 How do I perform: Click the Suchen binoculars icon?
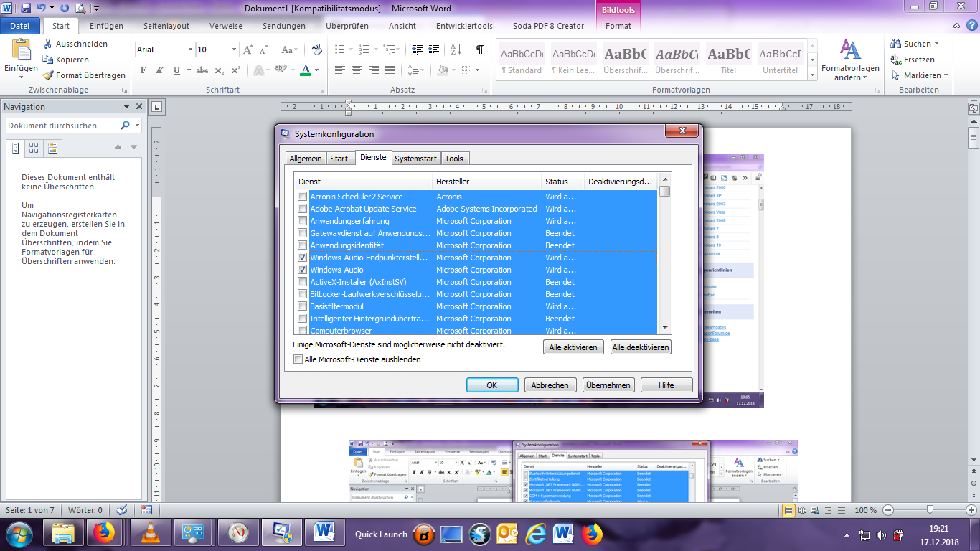coord(897,44)
